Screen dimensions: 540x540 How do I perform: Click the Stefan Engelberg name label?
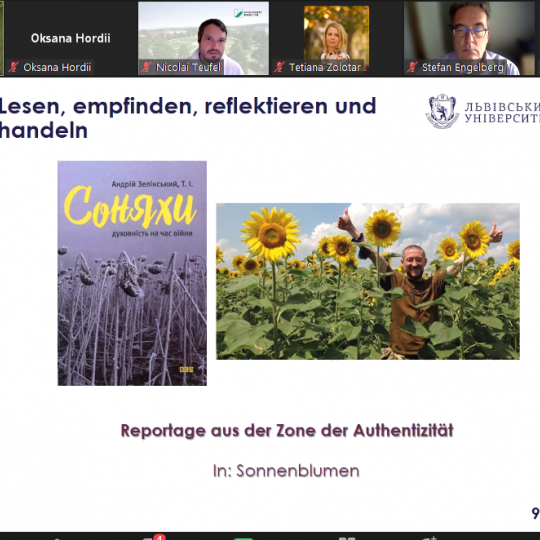click(463, 67)
